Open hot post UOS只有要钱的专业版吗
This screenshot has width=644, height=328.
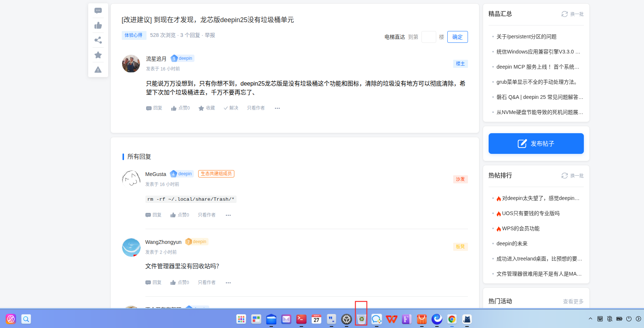tap(531, 213)
